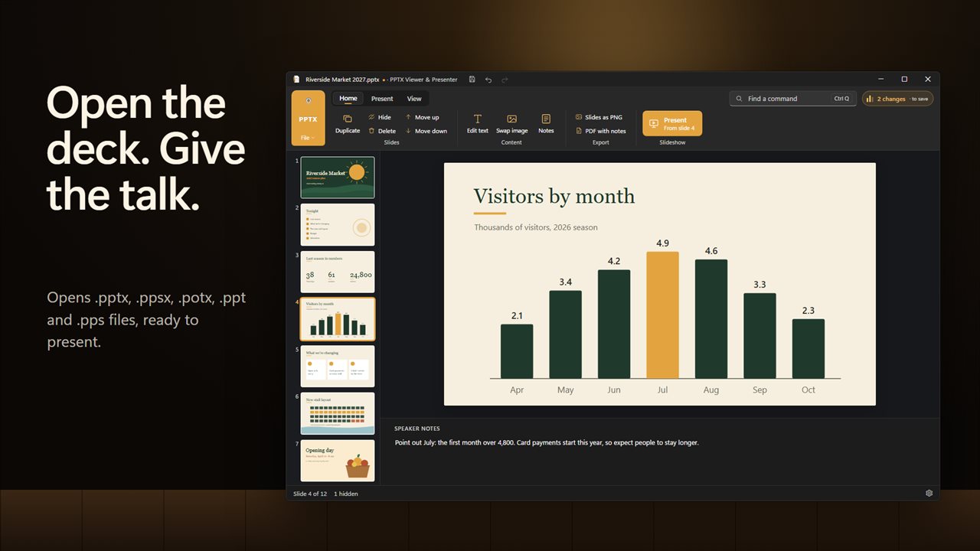
Task: Start Present from slide 4
Action: click(672, 124)
